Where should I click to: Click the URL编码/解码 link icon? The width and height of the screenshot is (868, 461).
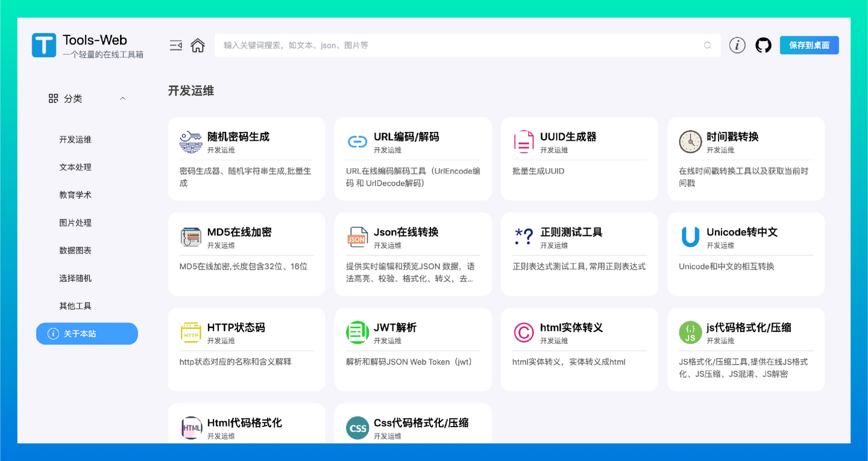pyautogui.click(x=357, y=142)
